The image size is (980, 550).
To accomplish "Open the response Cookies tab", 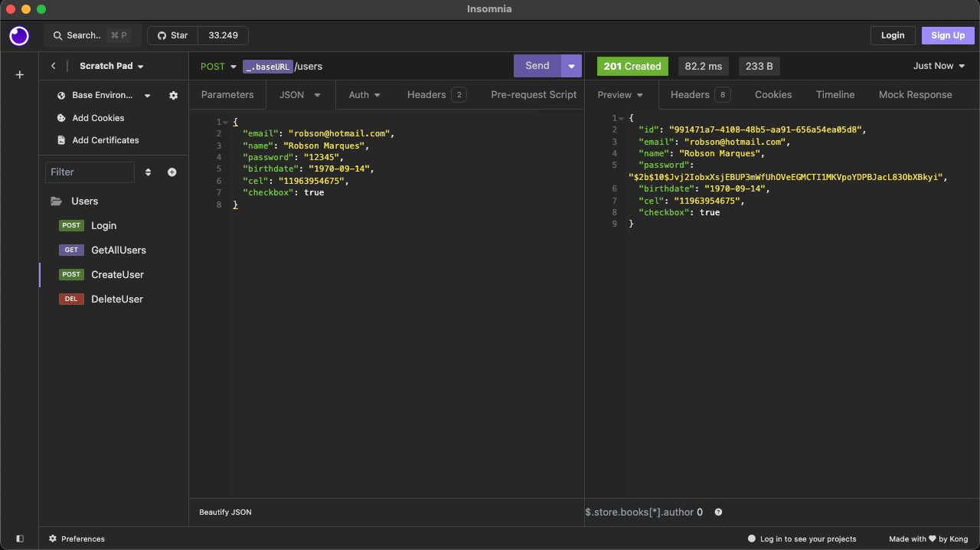I will (773, 95).
